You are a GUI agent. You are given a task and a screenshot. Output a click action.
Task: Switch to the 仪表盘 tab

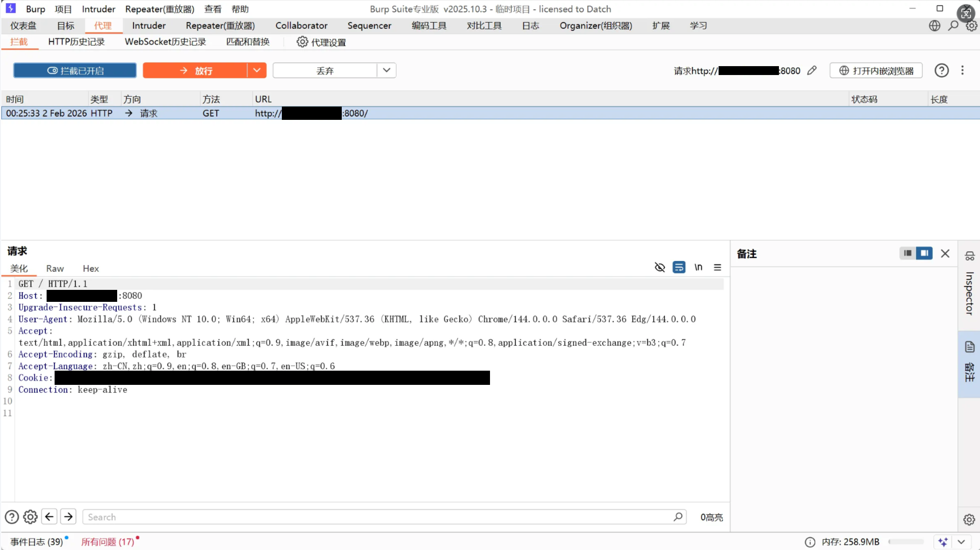24,26
